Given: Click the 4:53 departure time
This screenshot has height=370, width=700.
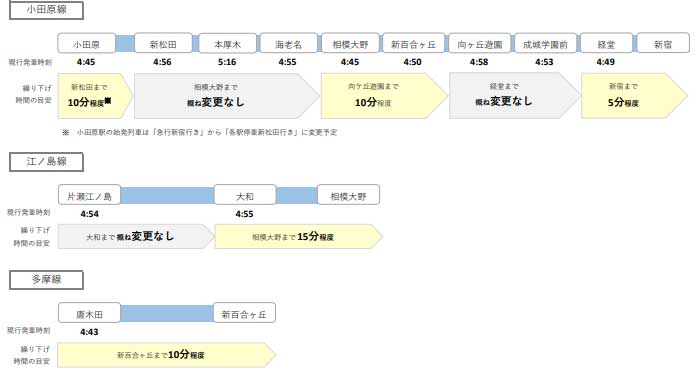Looking at the screenshot, I should (544, 62).
